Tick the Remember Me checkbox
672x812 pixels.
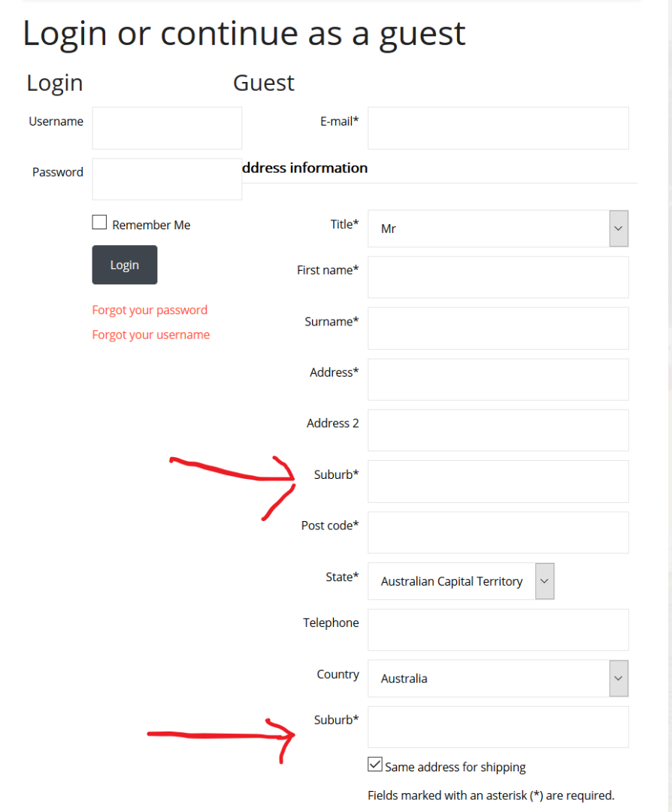[x=99, y=222]
